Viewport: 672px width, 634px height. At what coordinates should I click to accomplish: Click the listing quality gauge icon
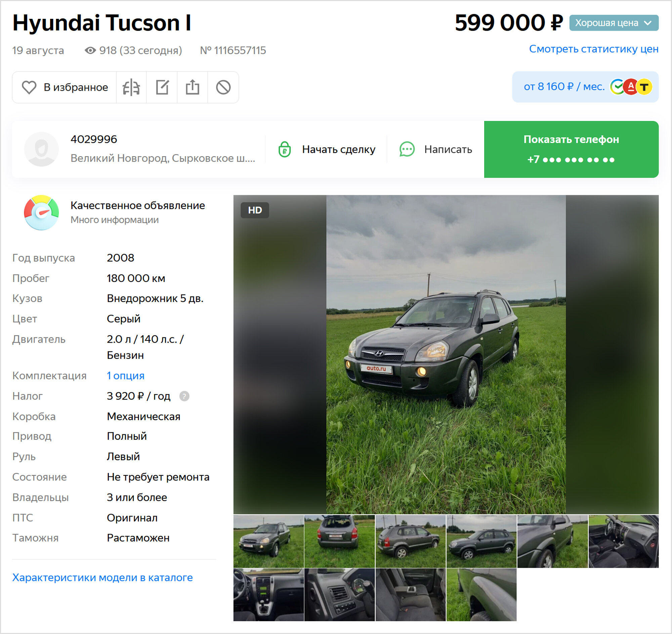[x=42, y=213]
